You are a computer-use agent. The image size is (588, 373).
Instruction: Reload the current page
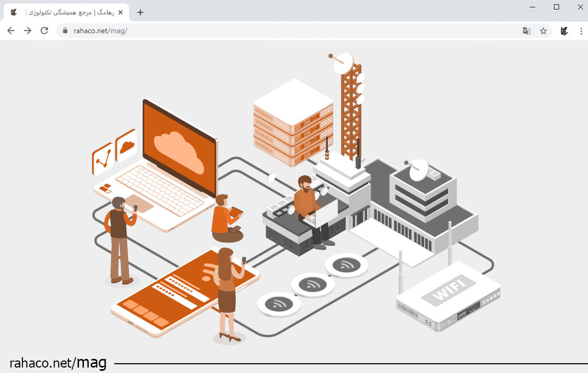pos(45,31)
